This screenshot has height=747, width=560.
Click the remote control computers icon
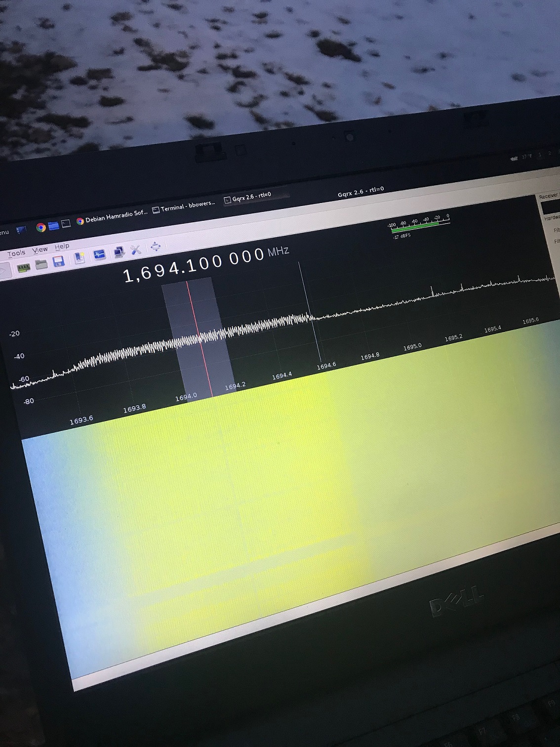119,252
